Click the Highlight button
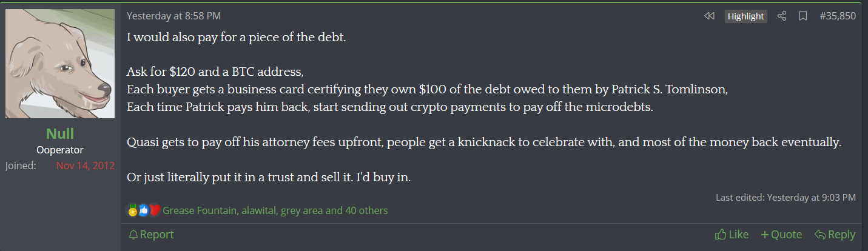Viewport: 868px width, 251px height. [745, 16]
